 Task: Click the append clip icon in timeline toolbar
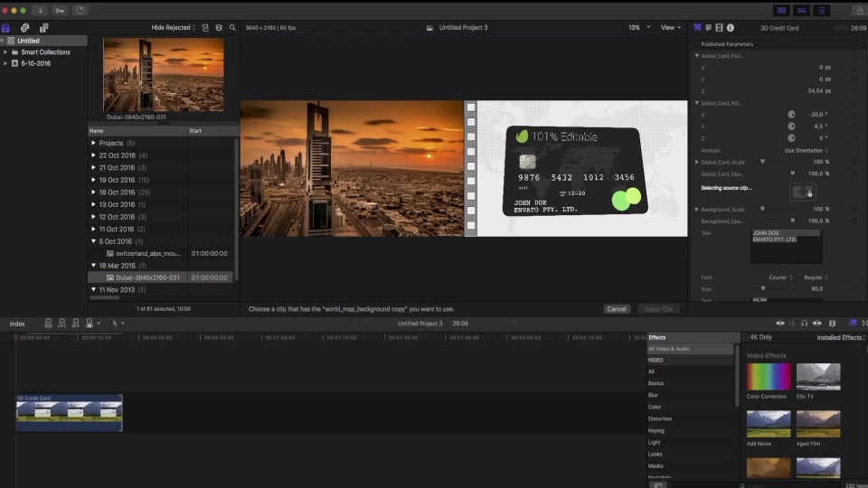[76, 324]
